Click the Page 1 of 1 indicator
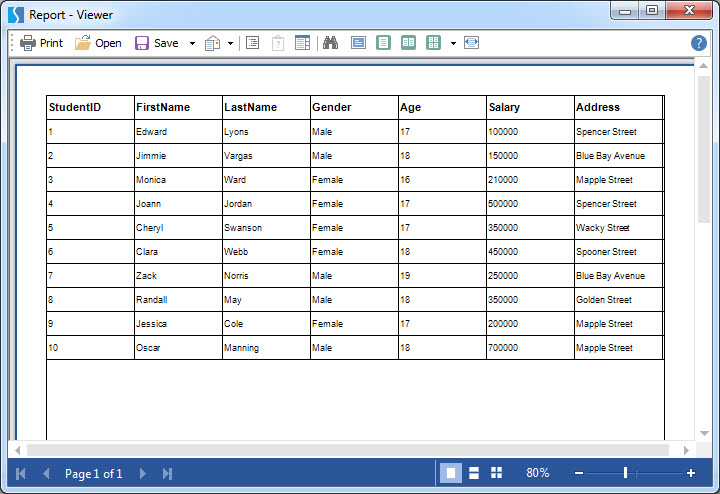Screen dimensions: 720x494 point(94,473)
